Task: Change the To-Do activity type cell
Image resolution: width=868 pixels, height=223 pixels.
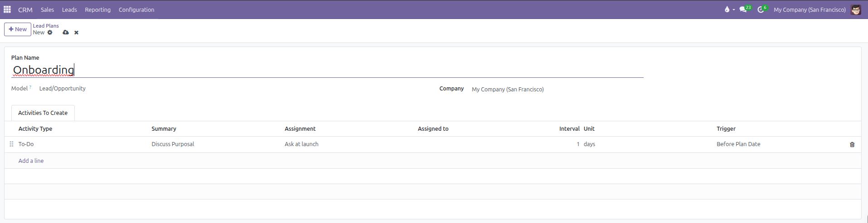Action: coord(82,144)
